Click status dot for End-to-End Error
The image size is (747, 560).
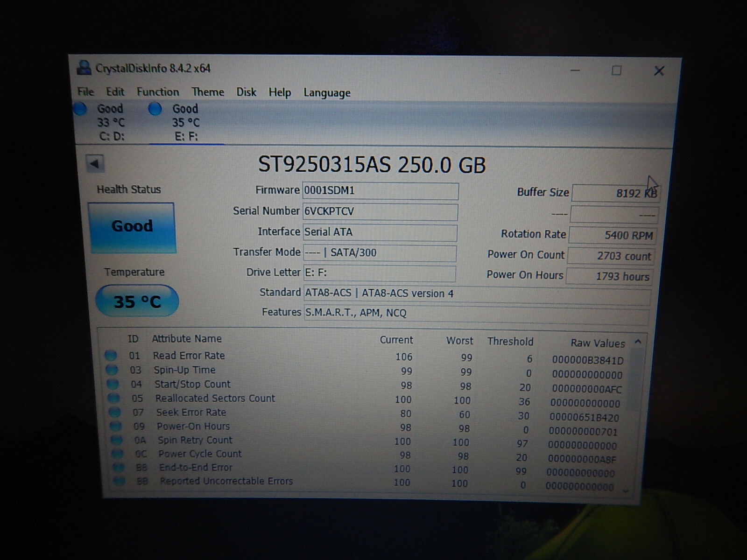[119, 468]
